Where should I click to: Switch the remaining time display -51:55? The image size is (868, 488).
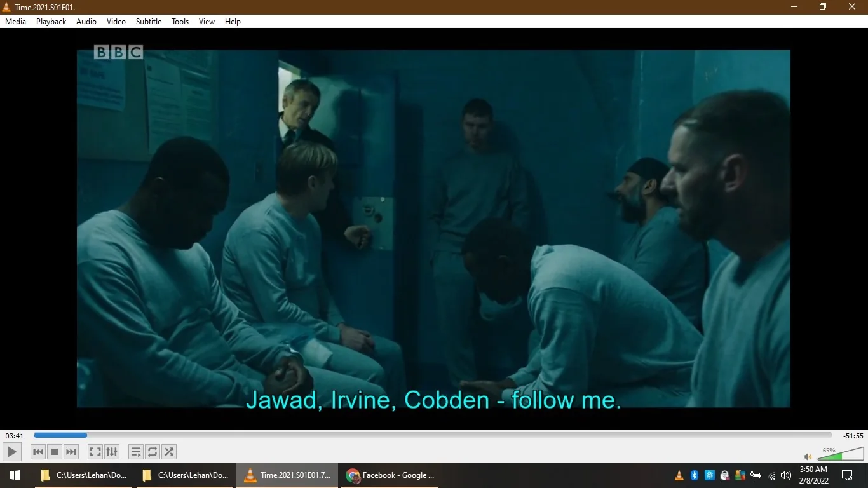(x=853, y=436)
